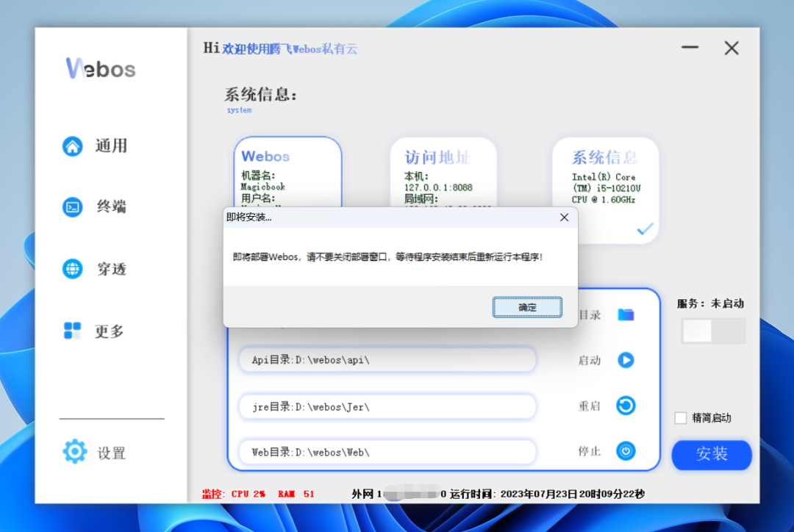Screen dimensions: 794x532
Task: Click the Webos logo in the sidebar
Action: (101, 68)
